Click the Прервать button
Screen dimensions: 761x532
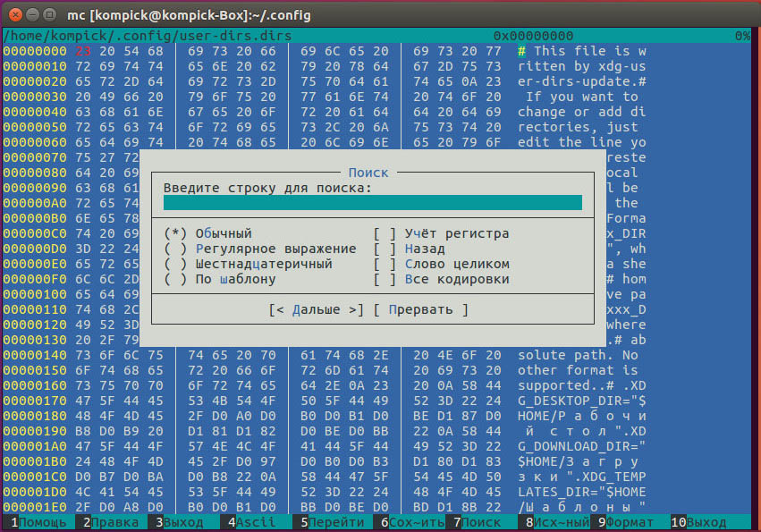[x=421, y=309]
